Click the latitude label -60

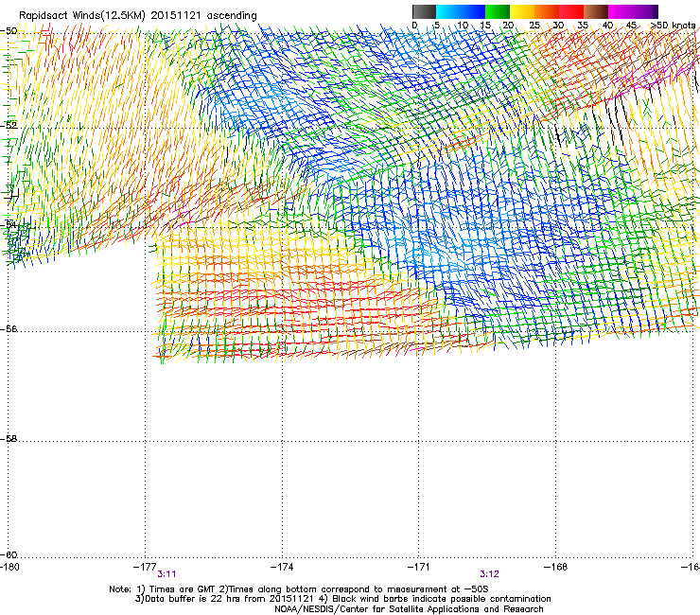(9, 554)
